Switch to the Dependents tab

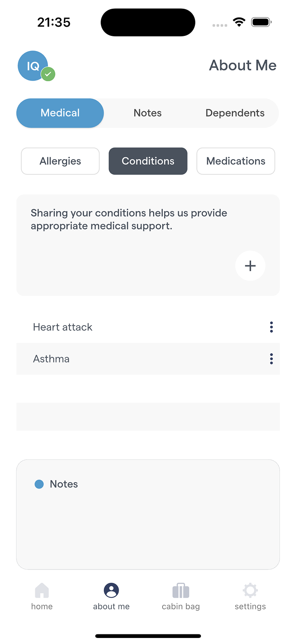(x=235, y=113)
